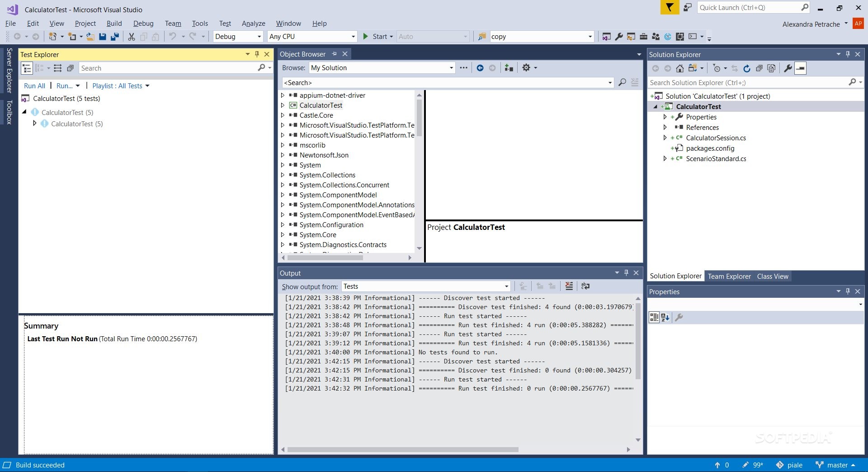Viewport: 868px width, 472px height.
Task: Click Run Tests After Build icon
Action: pos(57,68)
